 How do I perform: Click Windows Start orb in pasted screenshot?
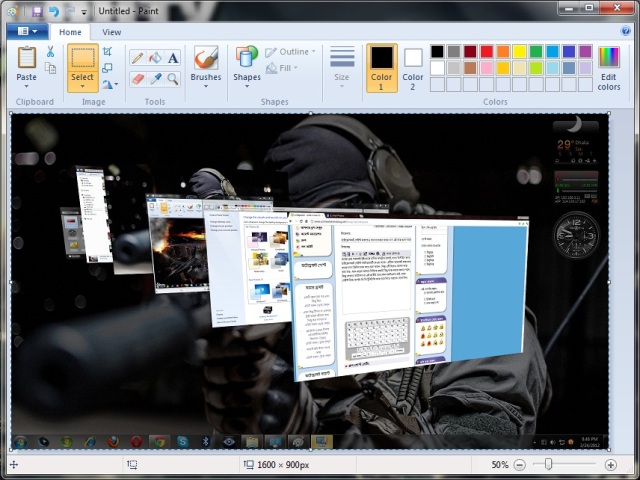(x=20, y=441)
